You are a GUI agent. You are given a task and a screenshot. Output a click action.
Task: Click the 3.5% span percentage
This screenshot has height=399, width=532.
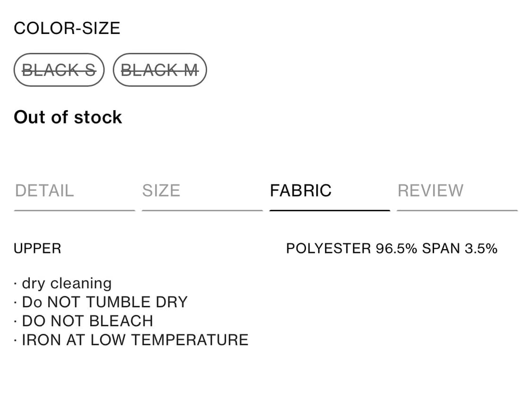click(481, 249)
